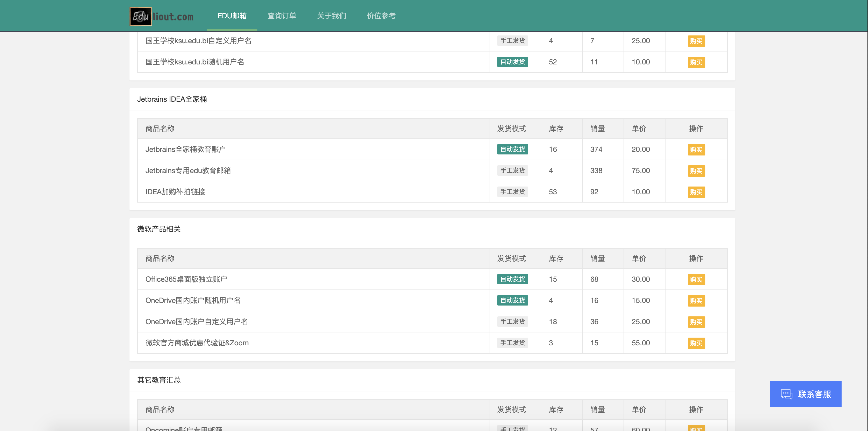868x431 pixels.
Task: Buy the Office365桌面版独立账户 item
Action: tap(696, 279)
